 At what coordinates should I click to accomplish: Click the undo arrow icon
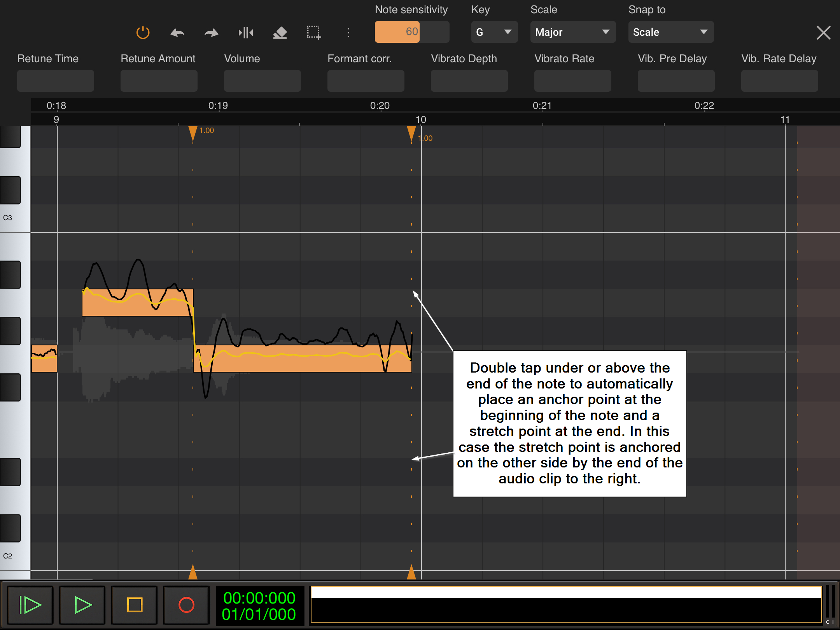[x=177, y=33]
